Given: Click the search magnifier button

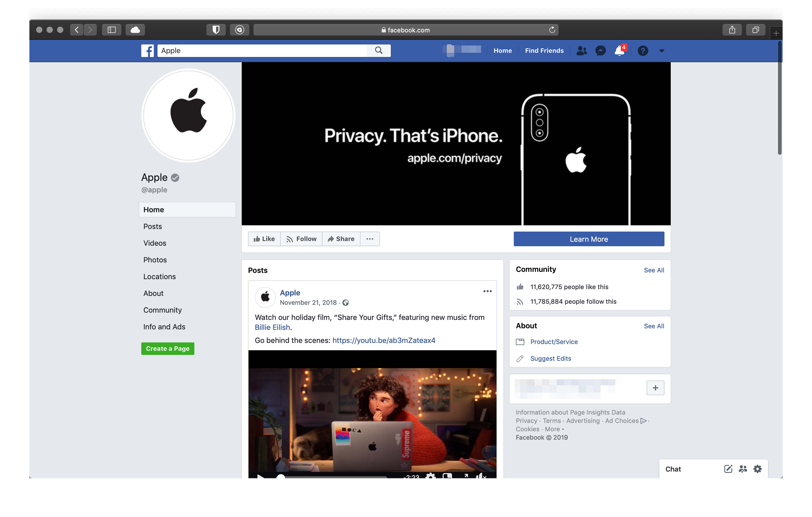Looking at the screenshot, I should [x=379, y=50].
